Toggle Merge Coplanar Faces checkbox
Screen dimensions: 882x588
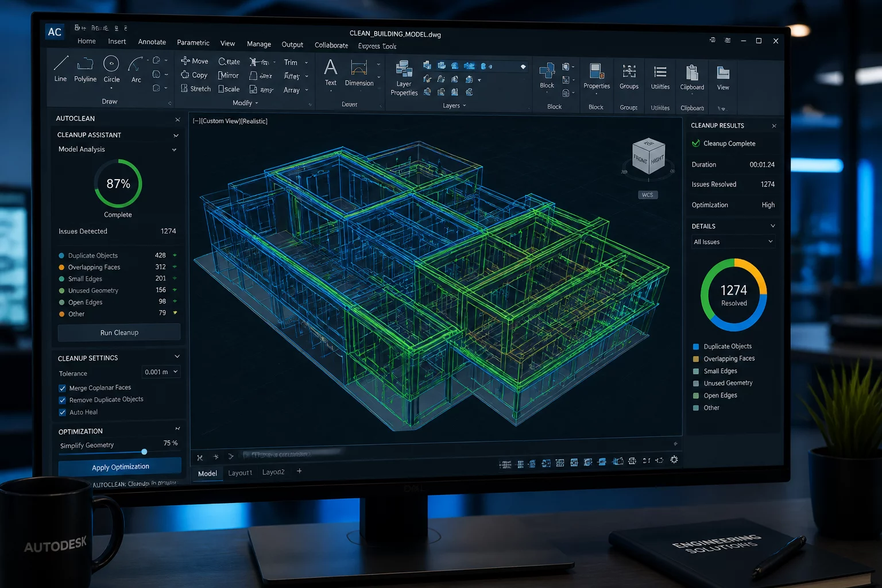[63, 389]
